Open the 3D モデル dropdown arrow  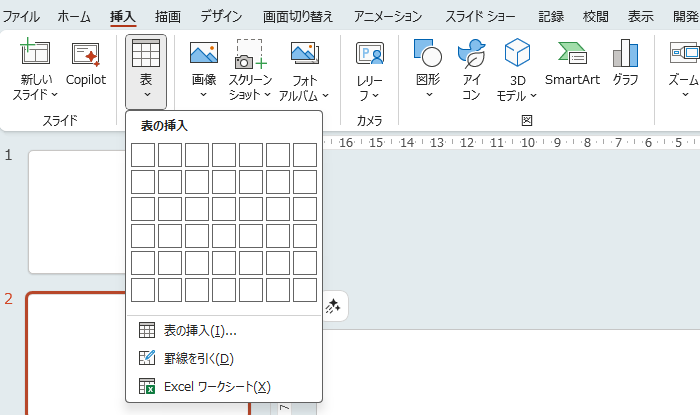[533, 96]
